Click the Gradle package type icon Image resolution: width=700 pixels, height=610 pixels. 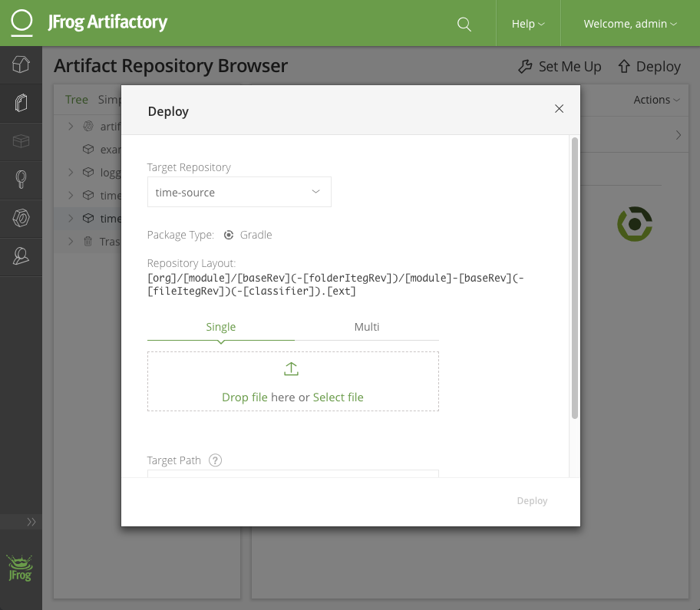(x=229, y=235)
